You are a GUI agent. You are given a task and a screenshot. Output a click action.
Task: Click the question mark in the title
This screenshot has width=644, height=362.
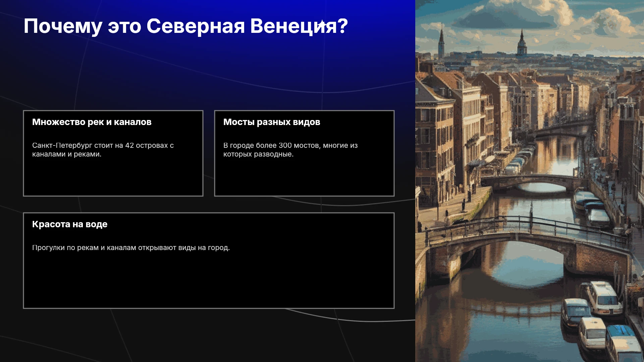pos(343,25)
